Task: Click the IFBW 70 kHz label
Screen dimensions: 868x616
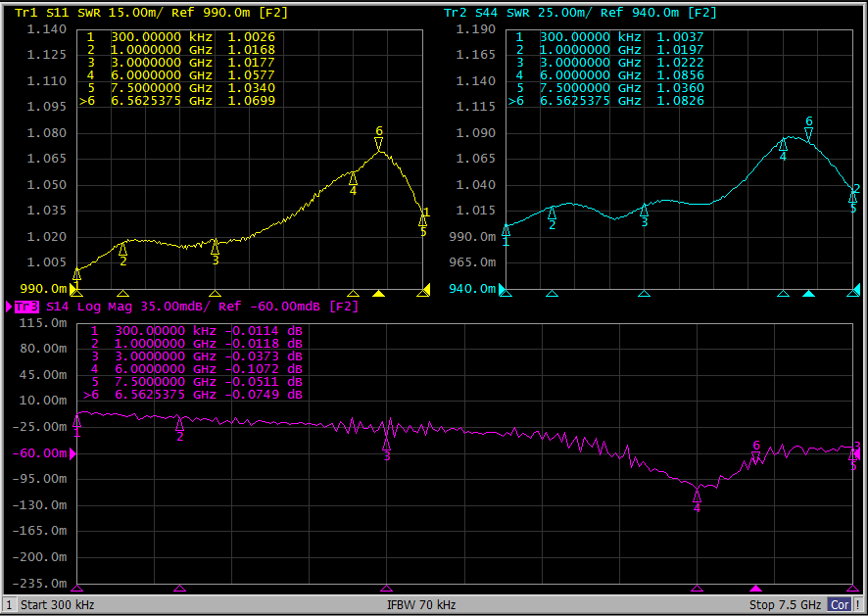Action: [x=421, y=605]
